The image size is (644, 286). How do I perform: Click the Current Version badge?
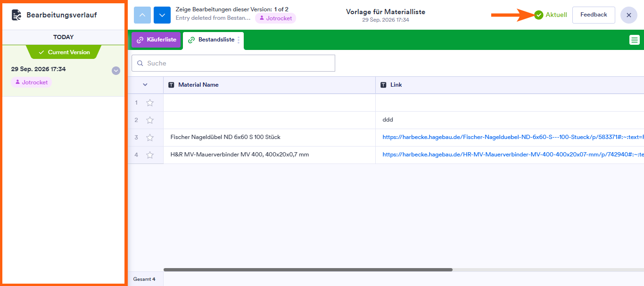click(64, 52)
